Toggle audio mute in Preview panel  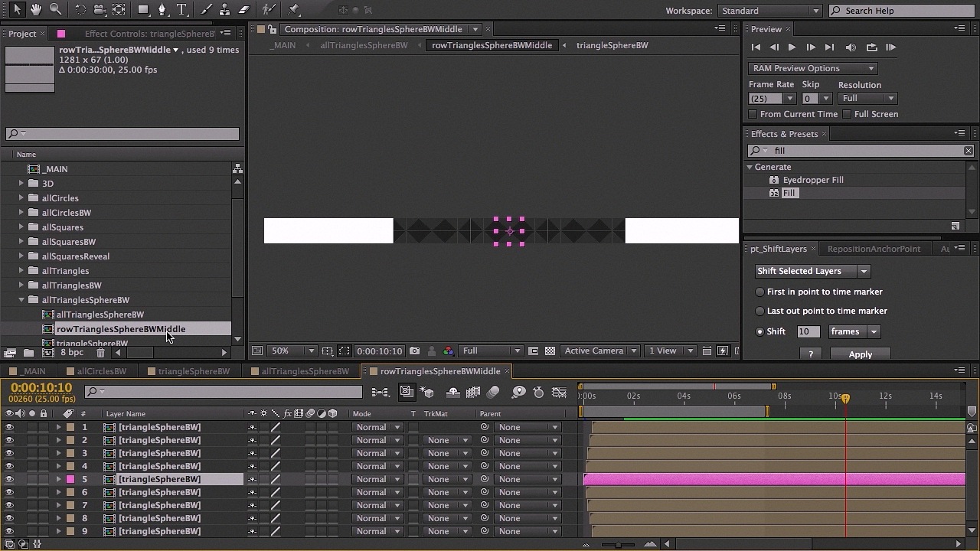coord(851,47)
